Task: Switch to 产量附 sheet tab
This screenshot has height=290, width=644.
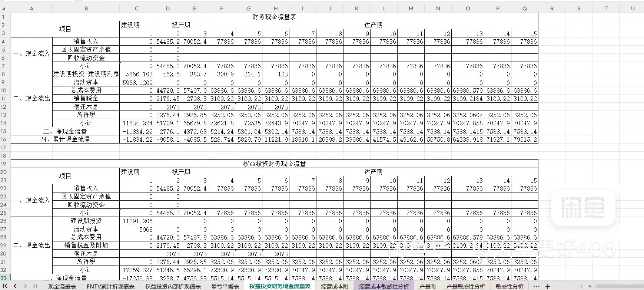Action: [x=427, y=286]
